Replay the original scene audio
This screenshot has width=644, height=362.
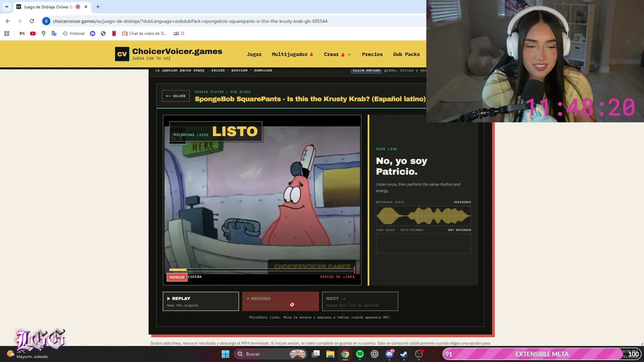[201, 301]
